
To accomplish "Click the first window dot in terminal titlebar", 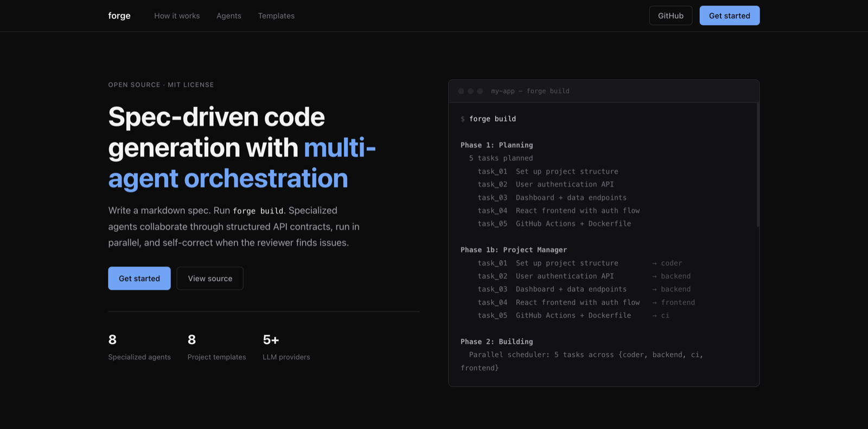I will (461, 91).
